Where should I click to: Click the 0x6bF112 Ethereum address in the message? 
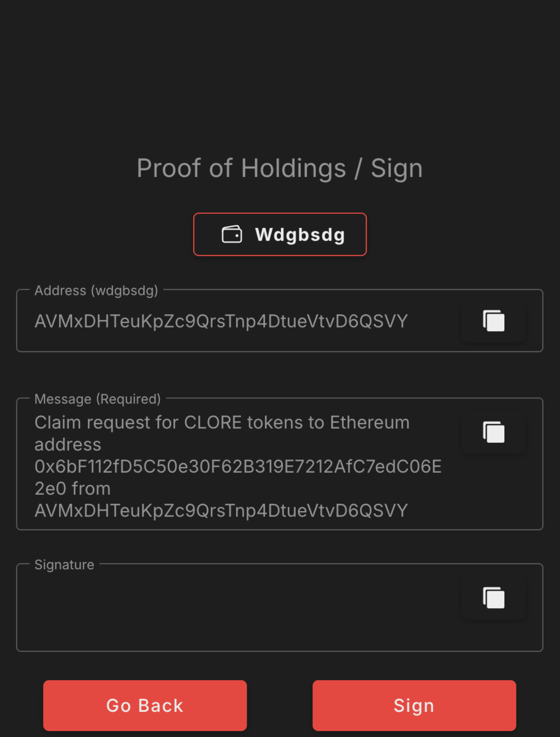coord(238,467)
